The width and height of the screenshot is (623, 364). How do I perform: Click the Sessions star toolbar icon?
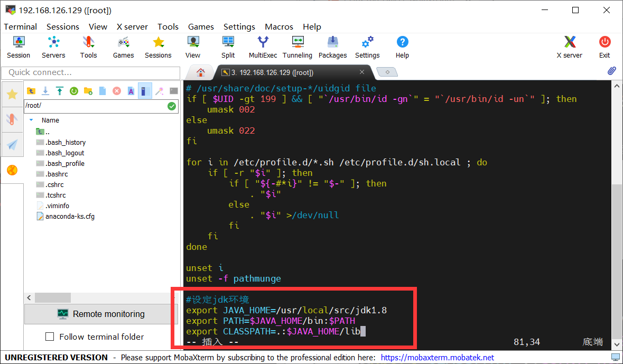[x=158, y=47]
